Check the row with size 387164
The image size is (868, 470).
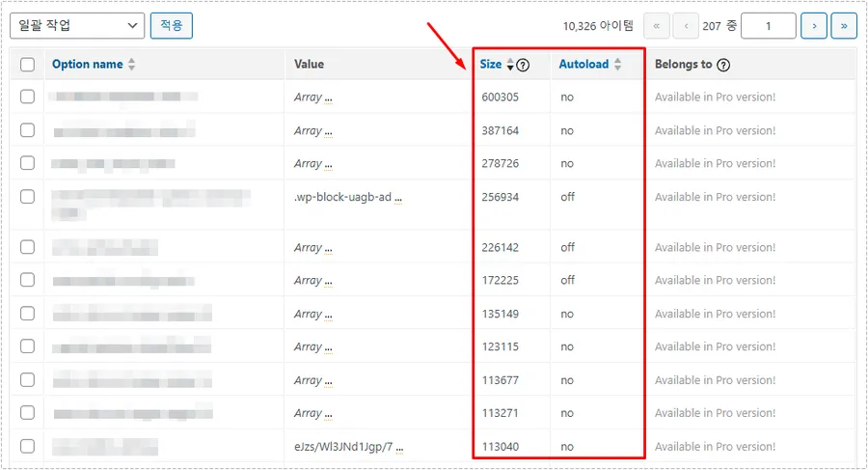pyautogui.click(x=27, y=130)
